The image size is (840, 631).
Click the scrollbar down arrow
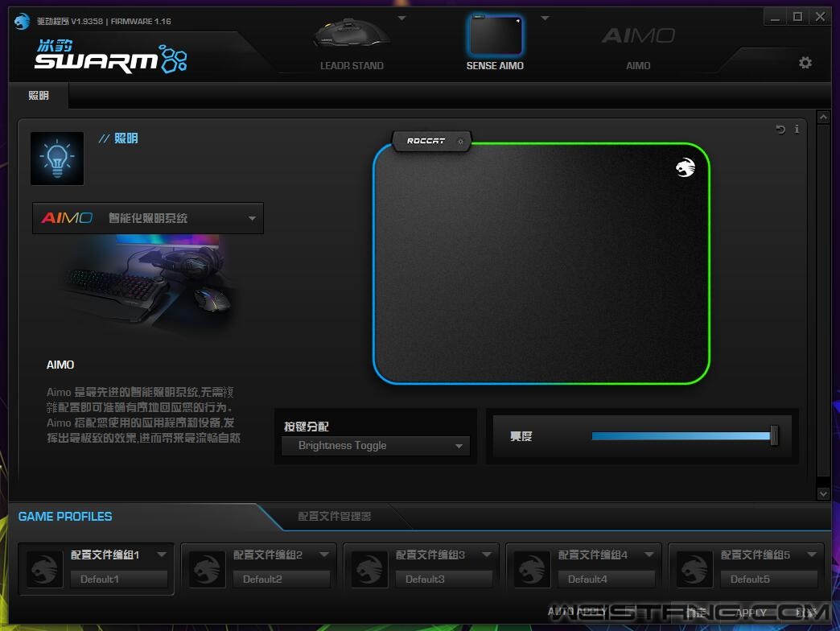(823, 494)
